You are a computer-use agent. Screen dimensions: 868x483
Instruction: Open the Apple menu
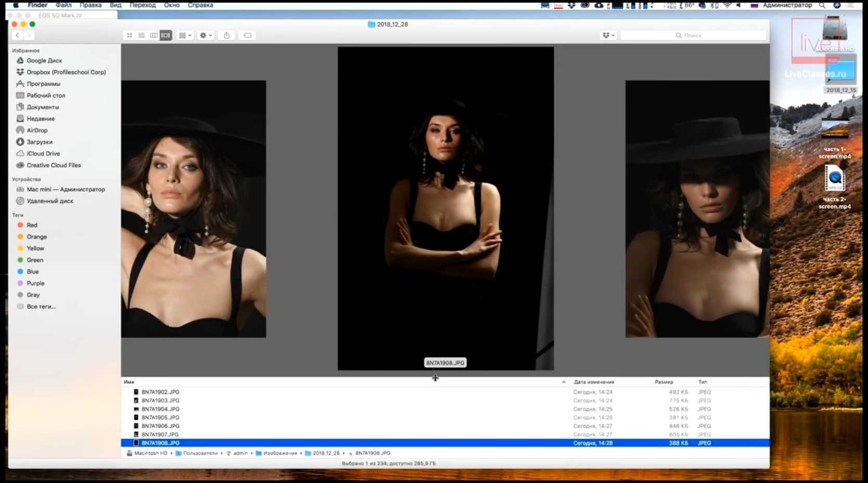tap(16, 5)
